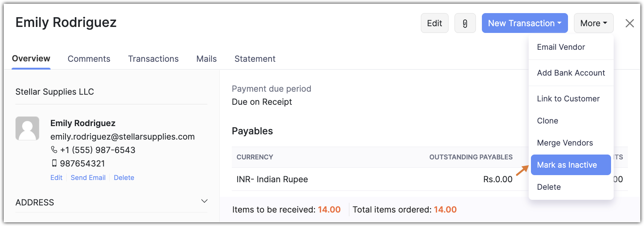This screenshot has width=644, height=226.
Task: Close the vendor details panel
Action: point(629,23)
